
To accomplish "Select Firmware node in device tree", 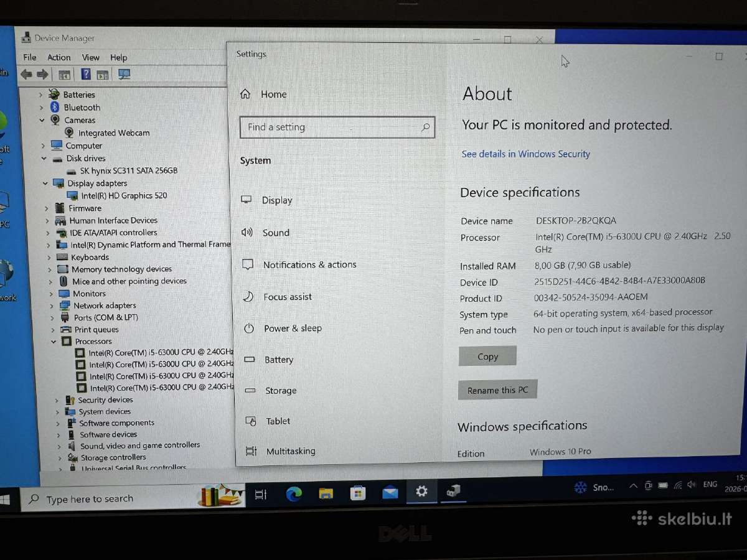I will click(85, 208).
